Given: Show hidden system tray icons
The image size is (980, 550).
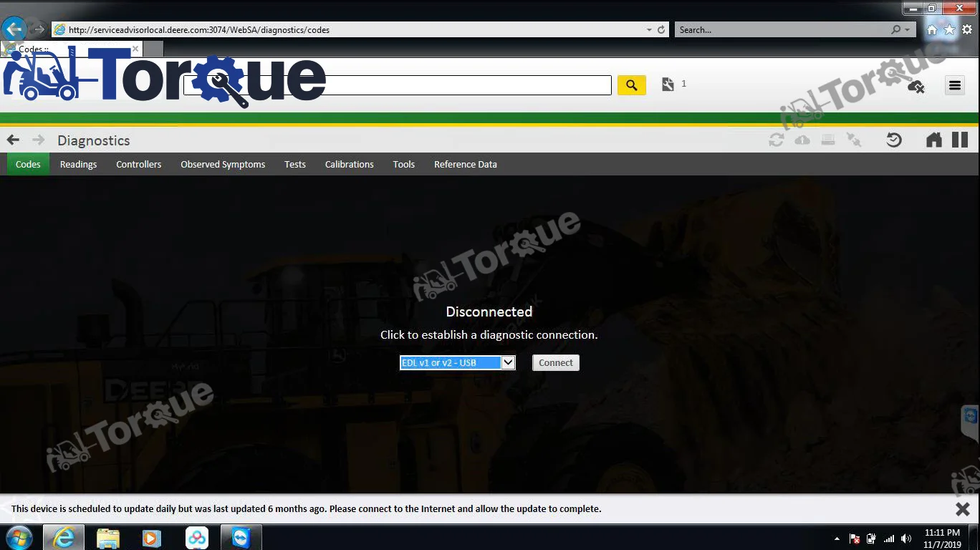Looking at the screenshot, I should [x=837, y=539].
